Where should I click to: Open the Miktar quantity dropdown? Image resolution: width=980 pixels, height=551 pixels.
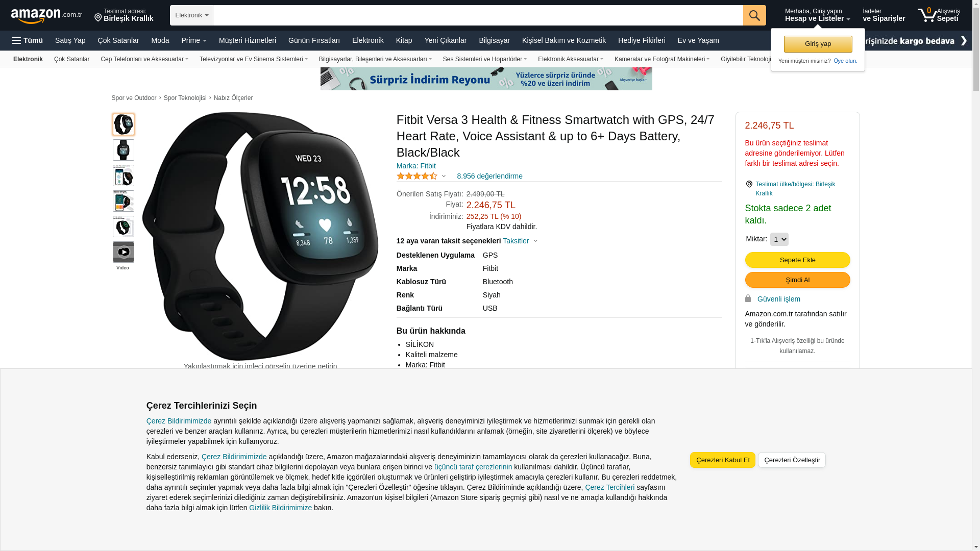pos(779,239)
